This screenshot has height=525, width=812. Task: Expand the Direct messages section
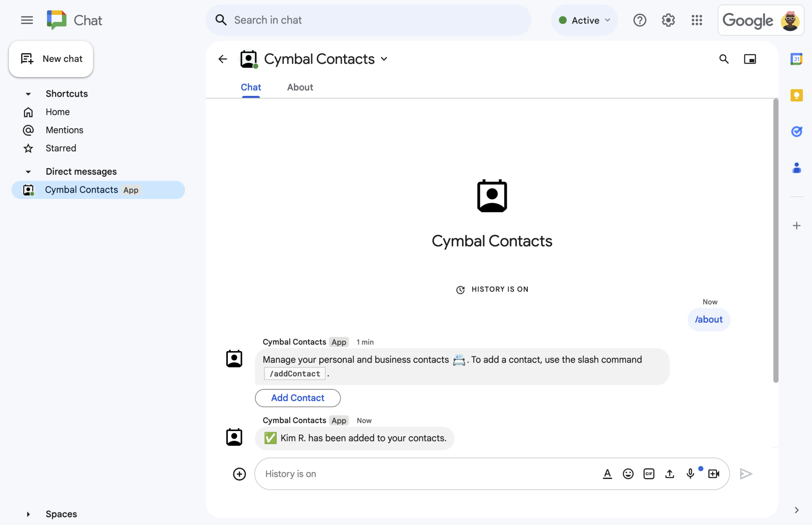point(28,171)
